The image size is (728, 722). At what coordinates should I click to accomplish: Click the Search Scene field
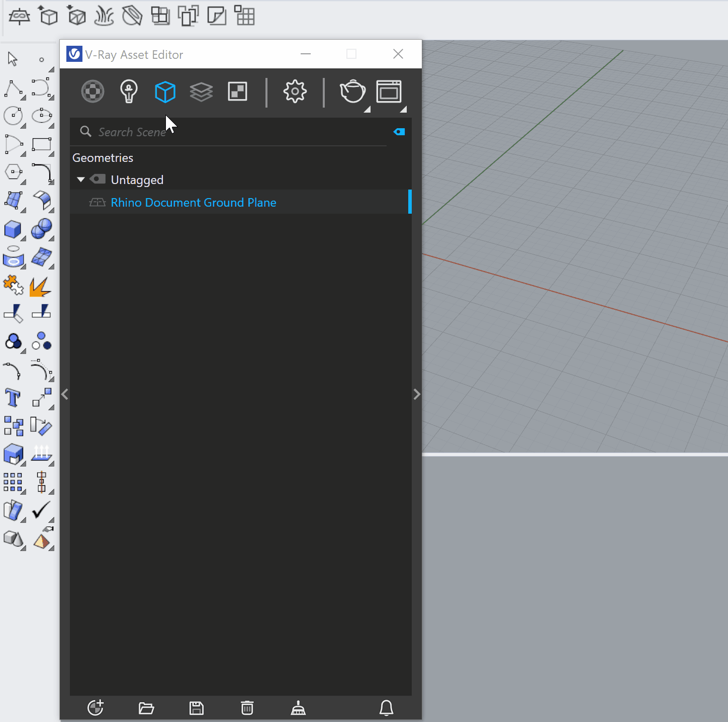pos(229,132)
